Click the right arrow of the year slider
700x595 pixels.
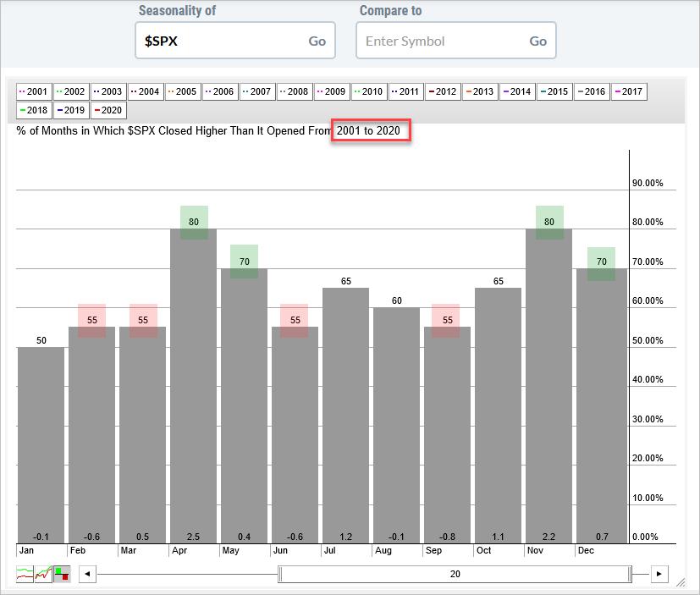tap(660, 574)
